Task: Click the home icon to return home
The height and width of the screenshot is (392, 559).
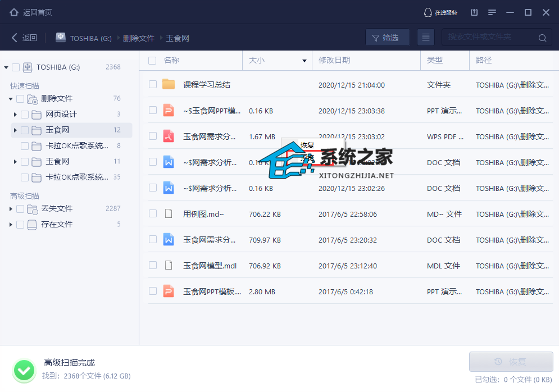Action: coord(14,12)
